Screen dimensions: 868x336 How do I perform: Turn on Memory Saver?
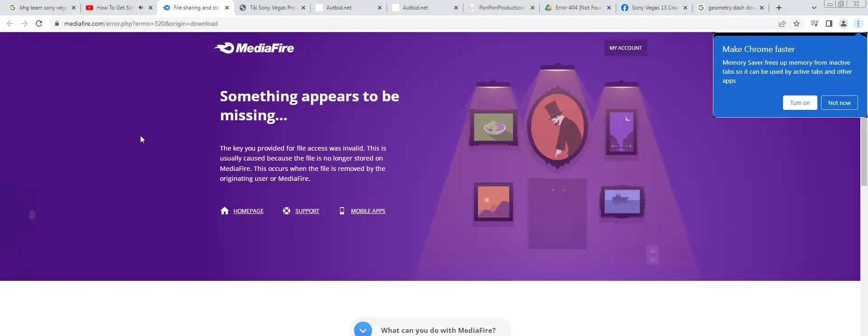pyautogui.click(x=800, y=103)
